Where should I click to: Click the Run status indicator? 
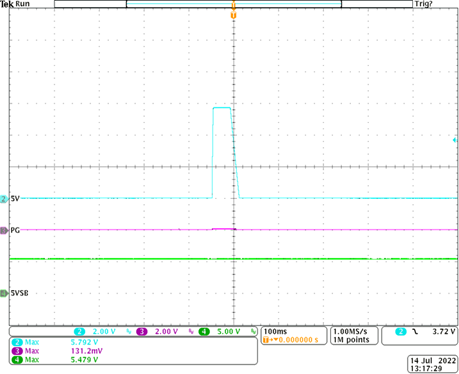point(22,4)
